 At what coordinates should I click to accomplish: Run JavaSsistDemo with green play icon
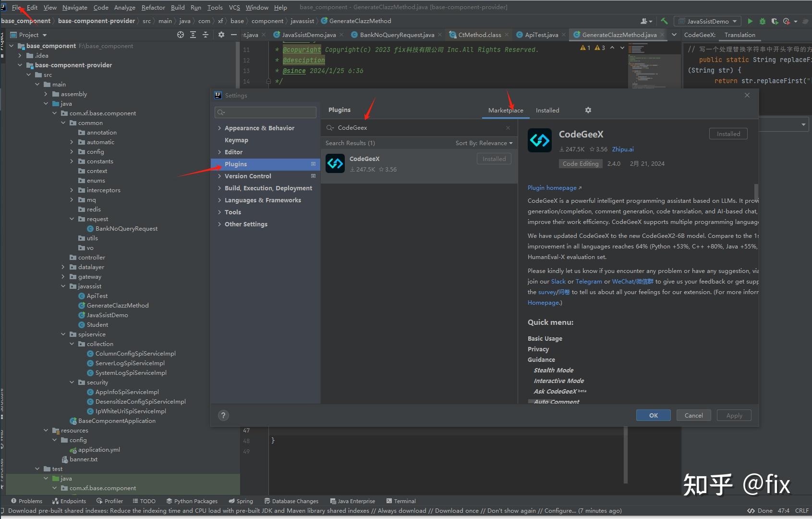(x=750, y=21)
